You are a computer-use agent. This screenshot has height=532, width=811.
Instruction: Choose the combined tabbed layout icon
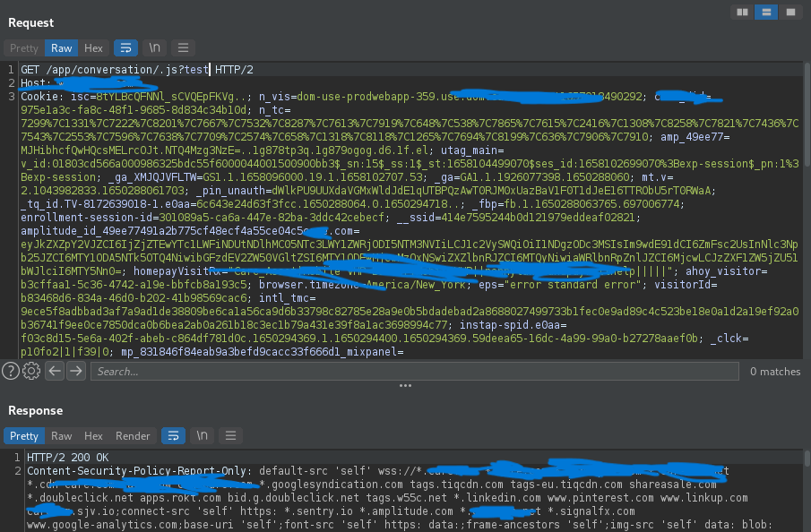(x=789, y=12)
